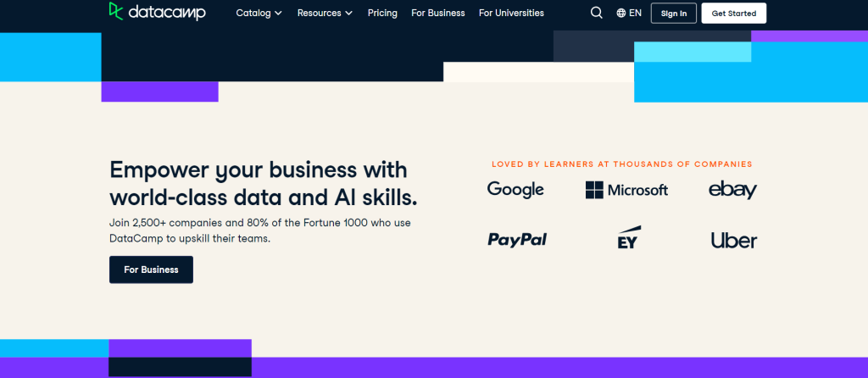Click the datacamp wordmark text
Image resolution: width=868 pixels, height=378 pixels.
tap(168, 12)
